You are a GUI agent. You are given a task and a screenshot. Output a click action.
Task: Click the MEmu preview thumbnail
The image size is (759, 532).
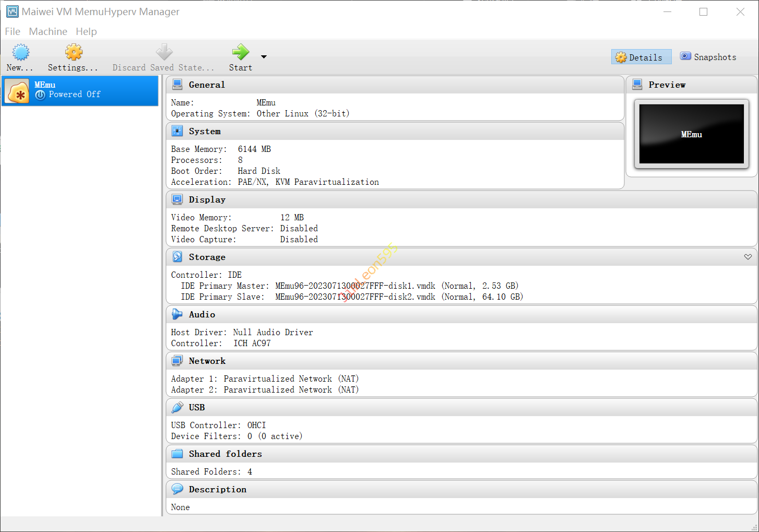(691, 134)
